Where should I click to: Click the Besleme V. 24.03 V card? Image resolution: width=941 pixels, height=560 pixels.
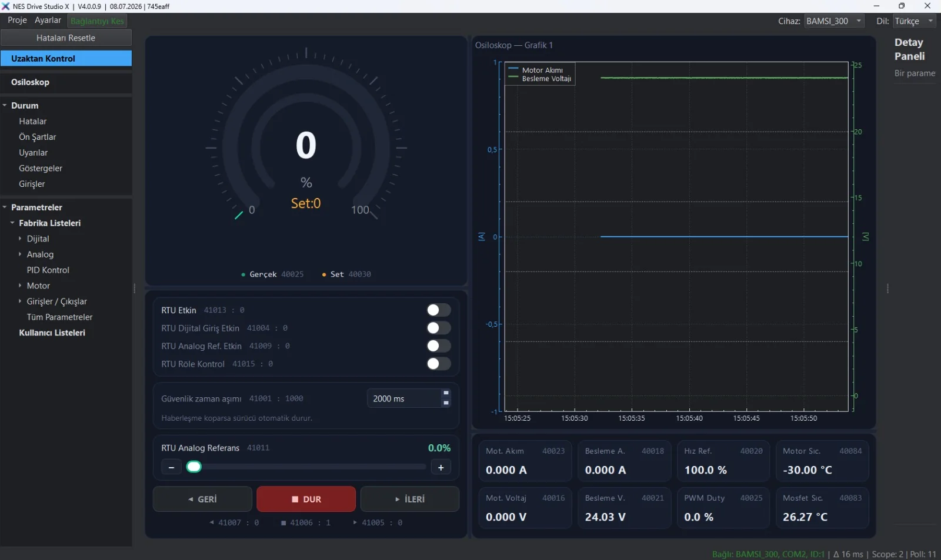point(624,508)
